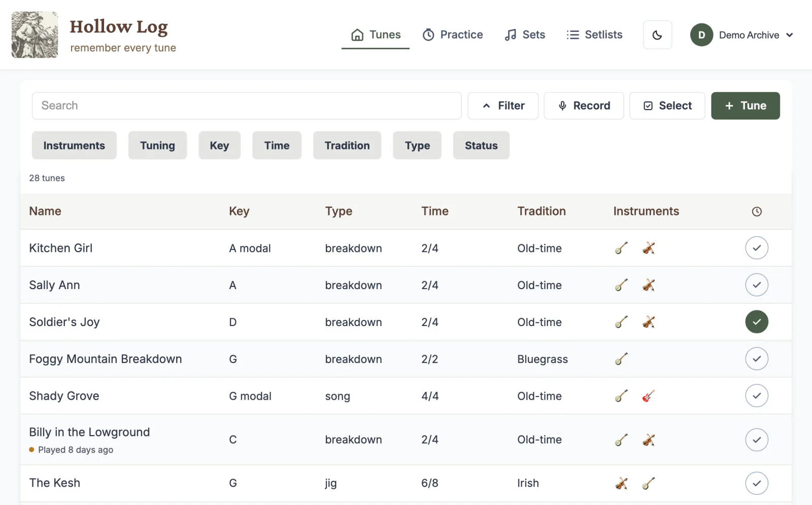Image resolution: width=812 pixels, height=505 pixels.
Task: Click banjo icon in Billy in the Lowground row
Action: [x=621, y=440]
